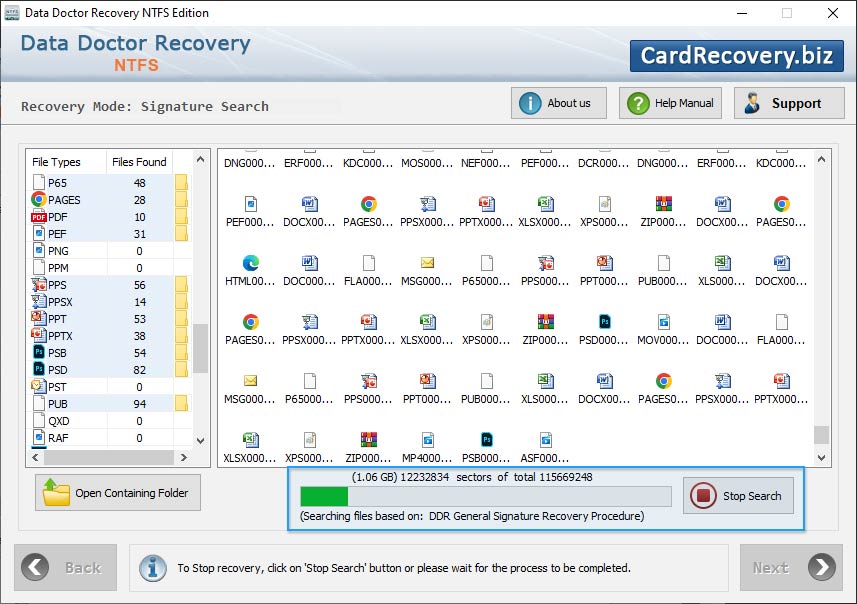Image resolution: width=857 pixels, height=604 pixels.
Task: Click the folder icon in the PUB row
Action: tap(181, 403)
